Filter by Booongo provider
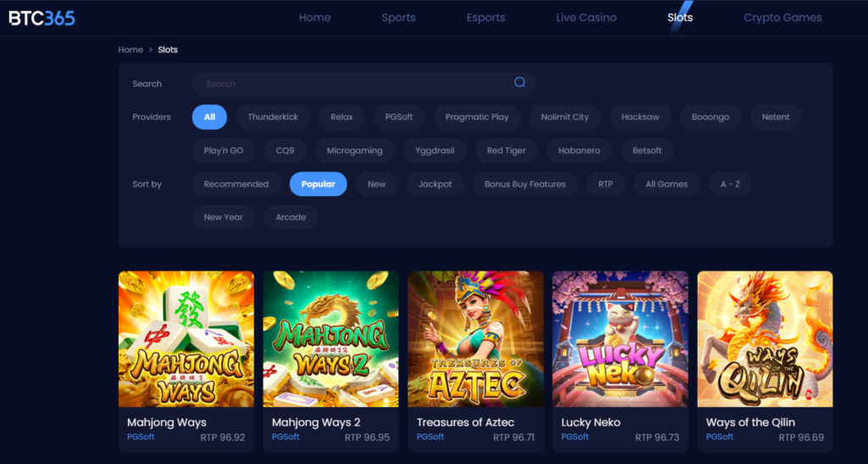 (x=710, y=117)
